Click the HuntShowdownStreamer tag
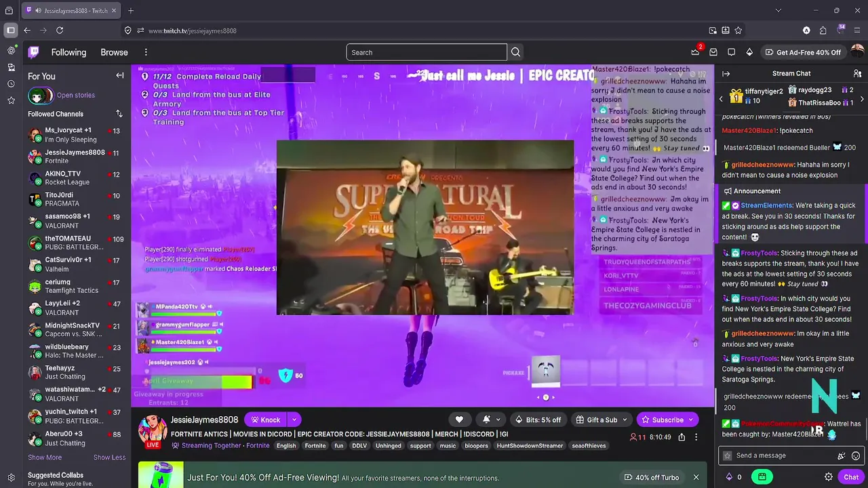The height and width of the screenshot is (488, 868). pos(530,446)
